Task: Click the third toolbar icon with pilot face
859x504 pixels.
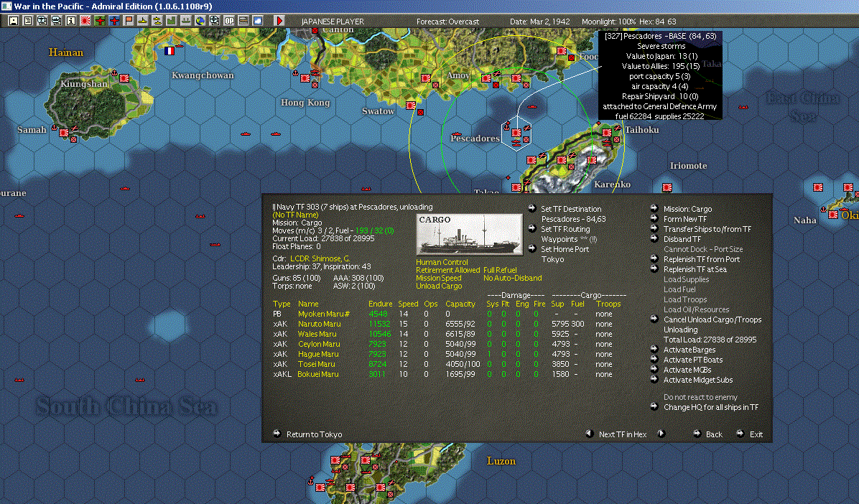Action: click(x=42, y=21)
